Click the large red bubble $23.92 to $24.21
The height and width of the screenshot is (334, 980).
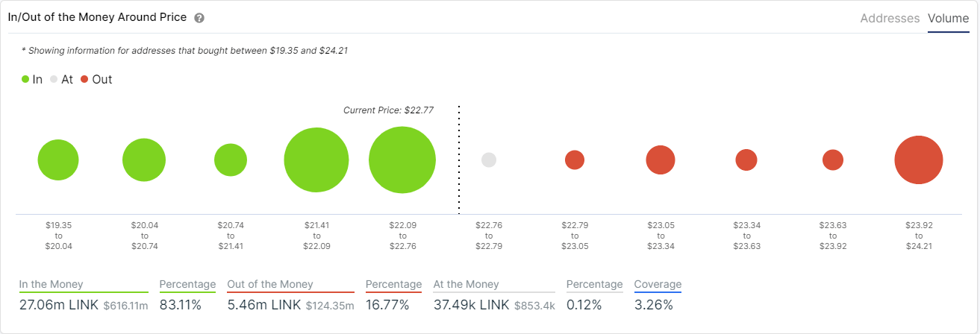click(x=919, y=160)
